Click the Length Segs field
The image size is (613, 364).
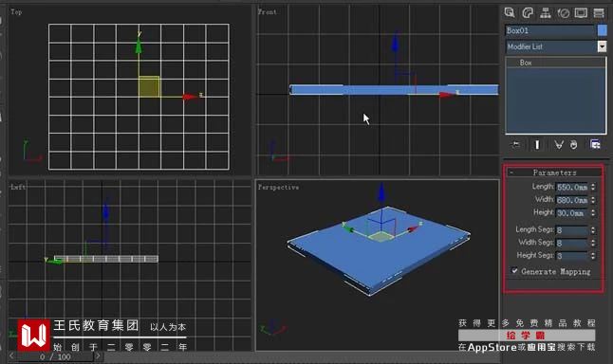tap(572, 230)
